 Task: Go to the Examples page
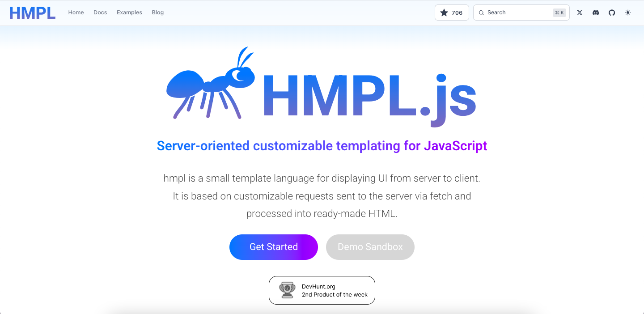pyautogui.click(x=129, y=13)
